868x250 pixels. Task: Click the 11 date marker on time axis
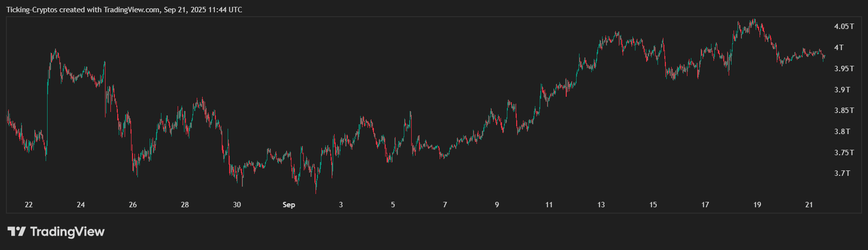click(x=549, y=205)
